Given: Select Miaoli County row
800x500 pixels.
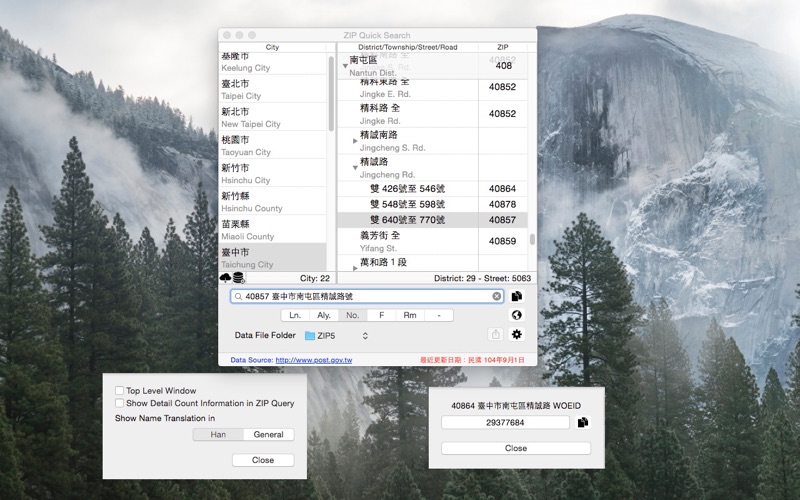Looking at the screenshot, I should pos(272,229).
